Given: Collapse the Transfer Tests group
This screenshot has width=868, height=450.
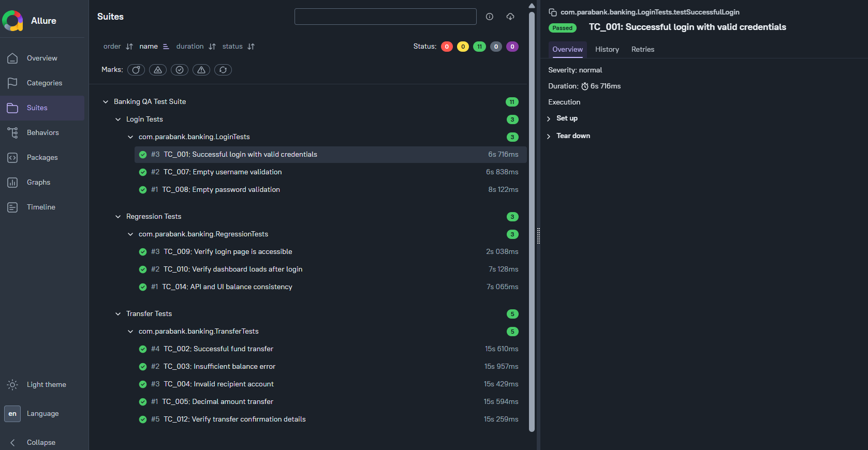Looking at the screenshot, I should point(118,314).
